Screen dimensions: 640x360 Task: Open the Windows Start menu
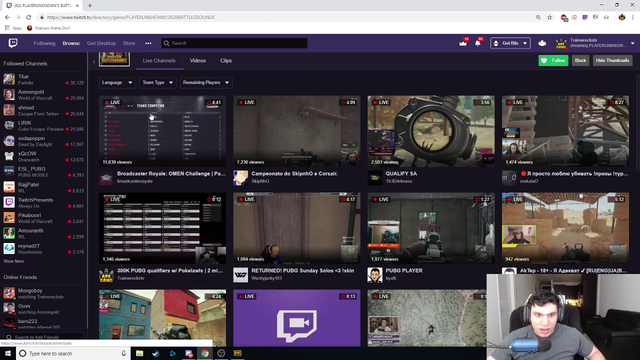(8, 353)
